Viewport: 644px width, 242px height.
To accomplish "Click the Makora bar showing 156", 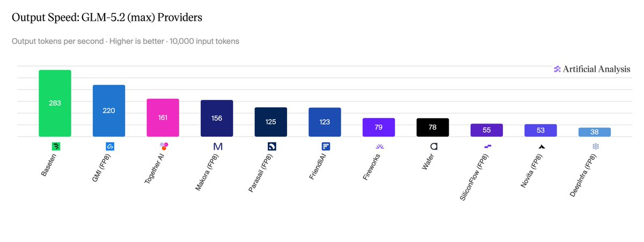I will coord(217,119).
